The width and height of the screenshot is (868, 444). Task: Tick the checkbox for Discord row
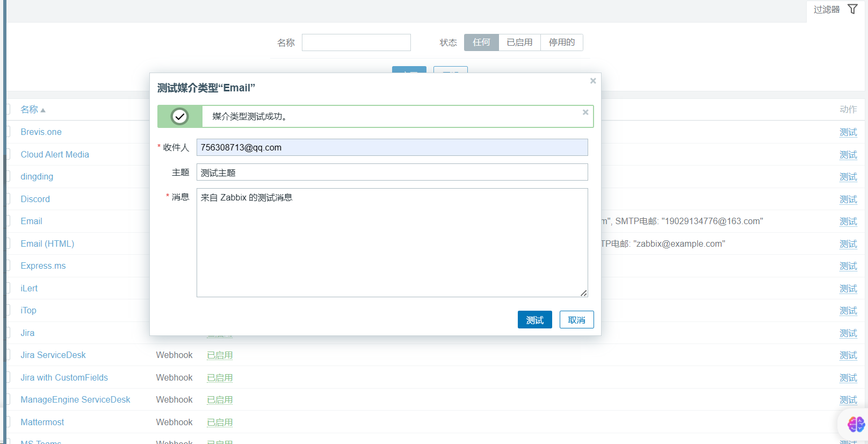pyautogui.click(x=8, y=199)
